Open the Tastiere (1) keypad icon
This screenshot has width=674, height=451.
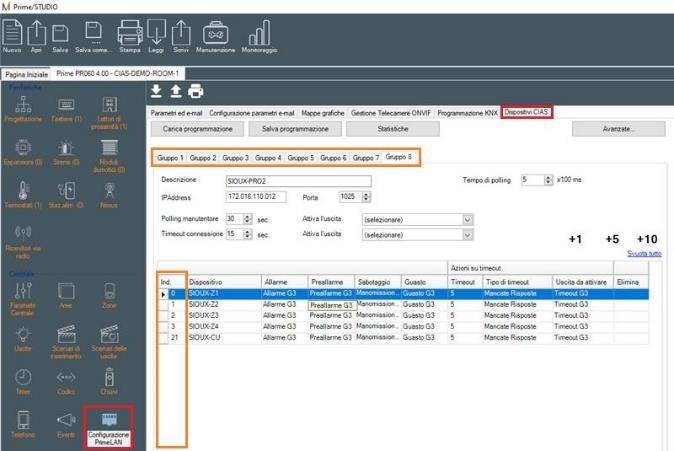(x=66, y=104)
